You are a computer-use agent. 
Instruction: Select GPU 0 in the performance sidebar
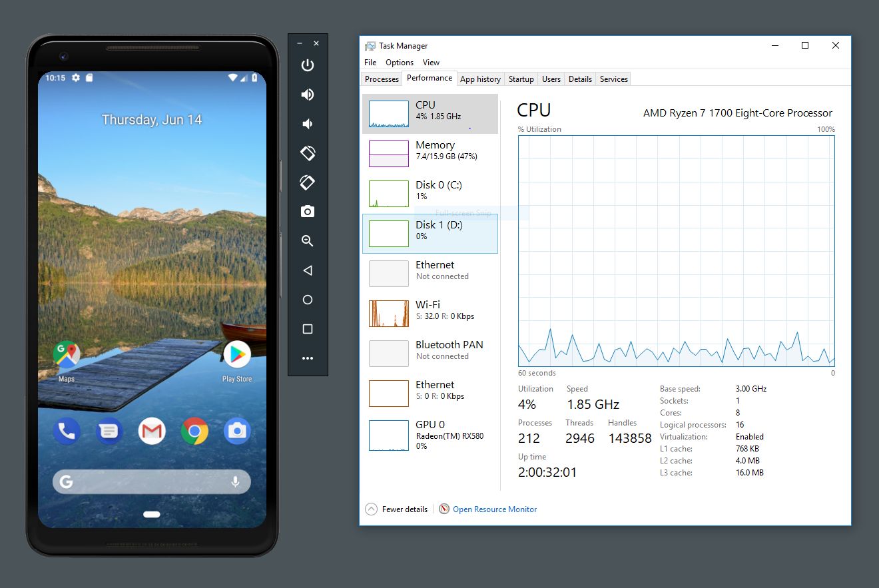pos(430,436)
